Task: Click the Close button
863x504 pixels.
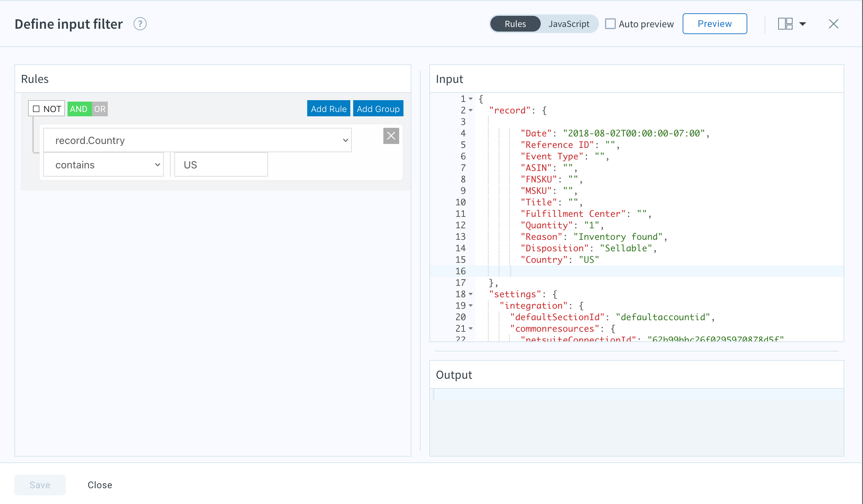Action: (100, 485)
